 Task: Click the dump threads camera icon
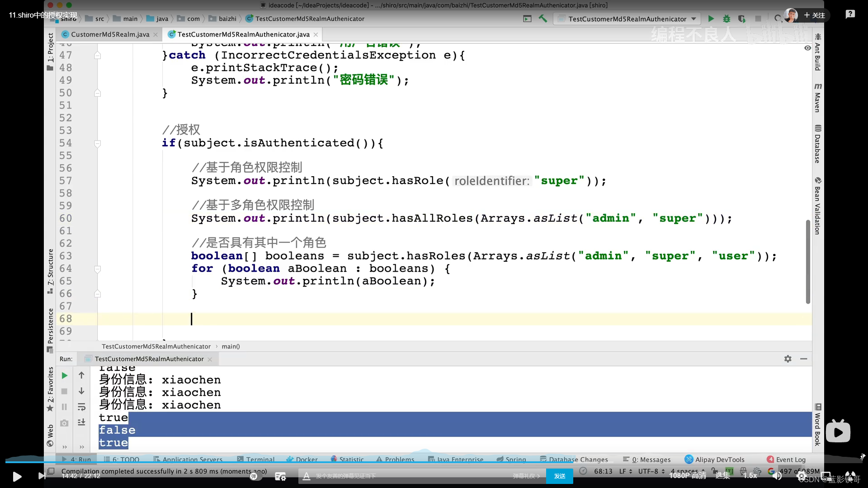pos(65,423)
